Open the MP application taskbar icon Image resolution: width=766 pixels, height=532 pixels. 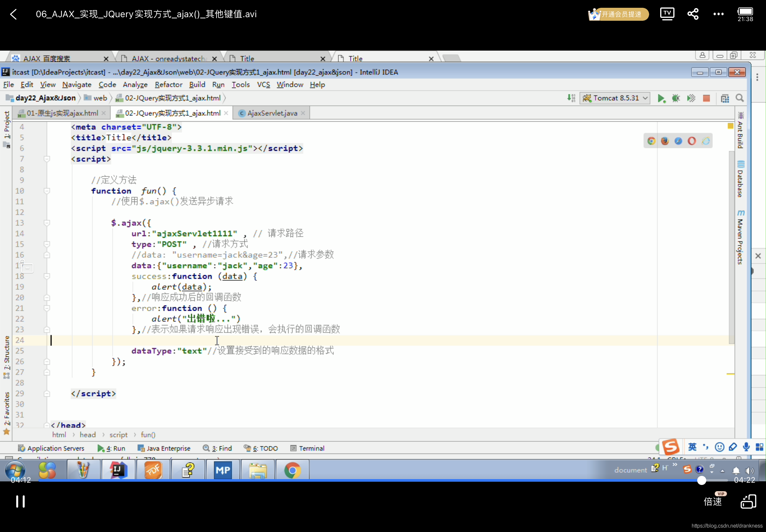(222, 470)
